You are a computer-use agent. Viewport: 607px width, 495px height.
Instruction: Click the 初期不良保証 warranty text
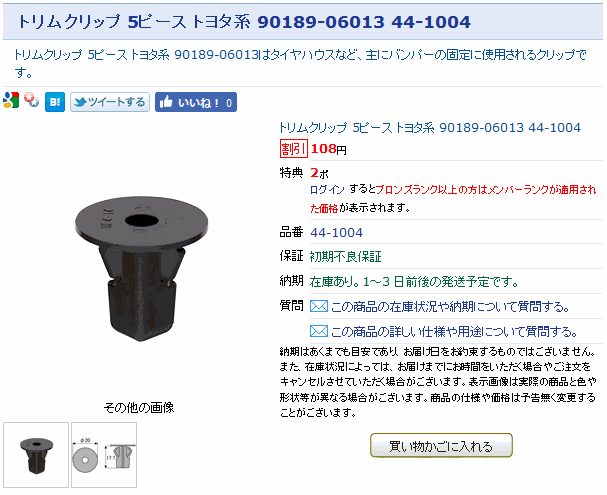pos(346,257)
